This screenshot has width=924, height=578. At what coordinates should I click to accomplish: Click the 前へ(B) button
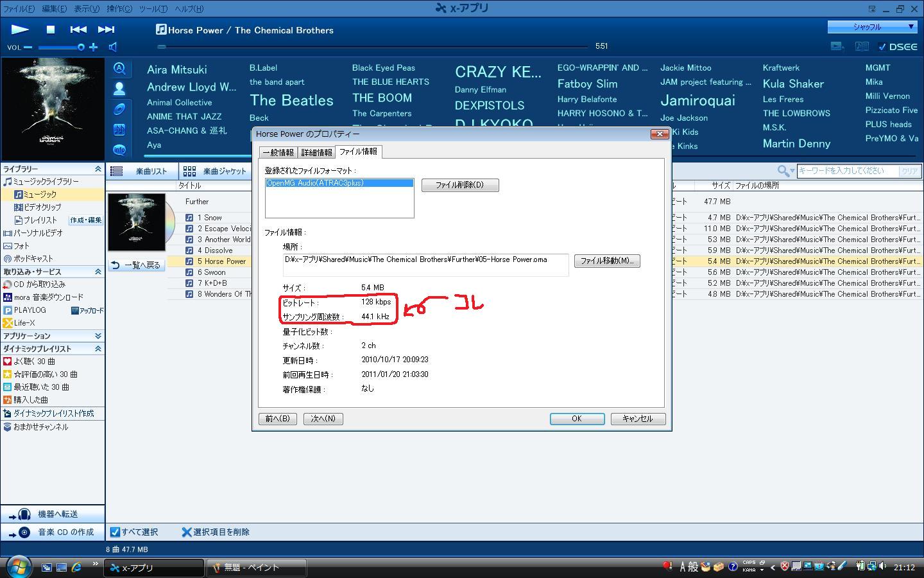[278, 419]
